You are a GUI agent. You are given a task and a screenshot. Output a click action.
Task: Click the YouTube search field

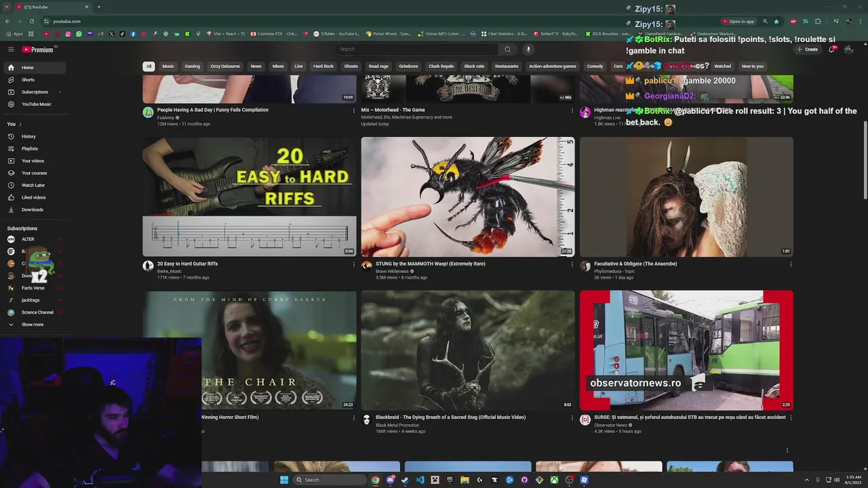[417, 49]
